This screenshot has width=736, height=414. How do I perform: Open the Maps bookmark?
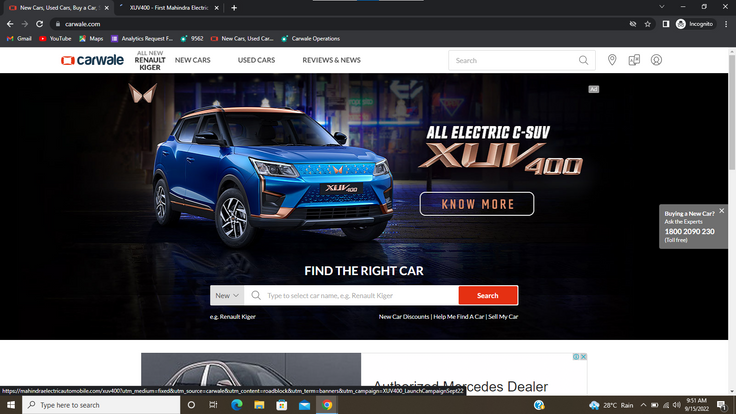pyautogui.click(x=91, y=38)
